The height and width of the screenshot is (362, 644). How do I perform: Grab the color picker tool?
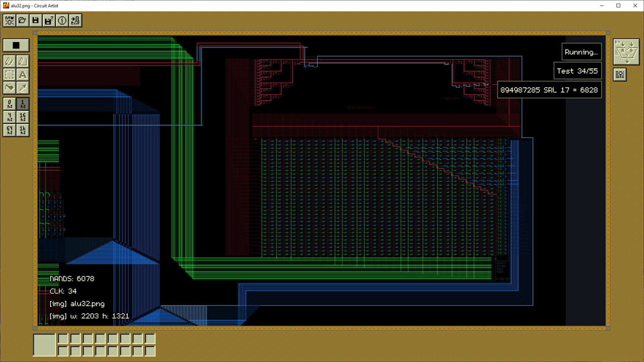(x=23, y=88)
